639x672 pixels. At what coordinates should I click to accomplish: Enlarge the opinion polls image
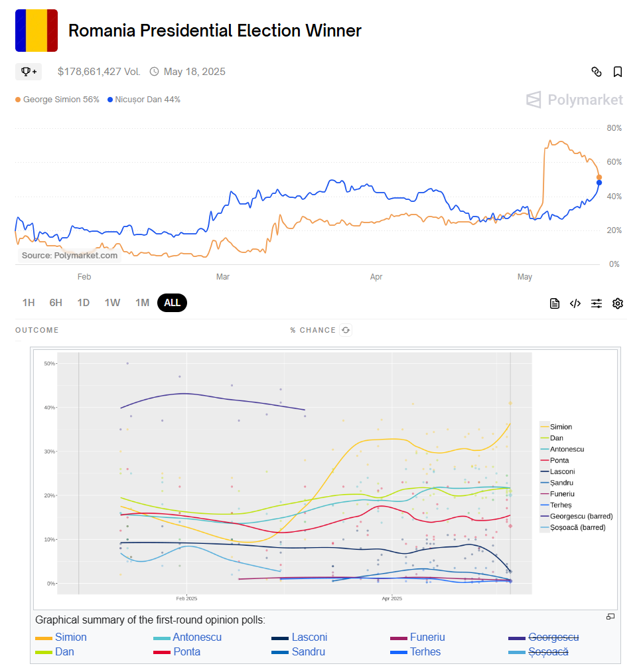click(610, 616)
